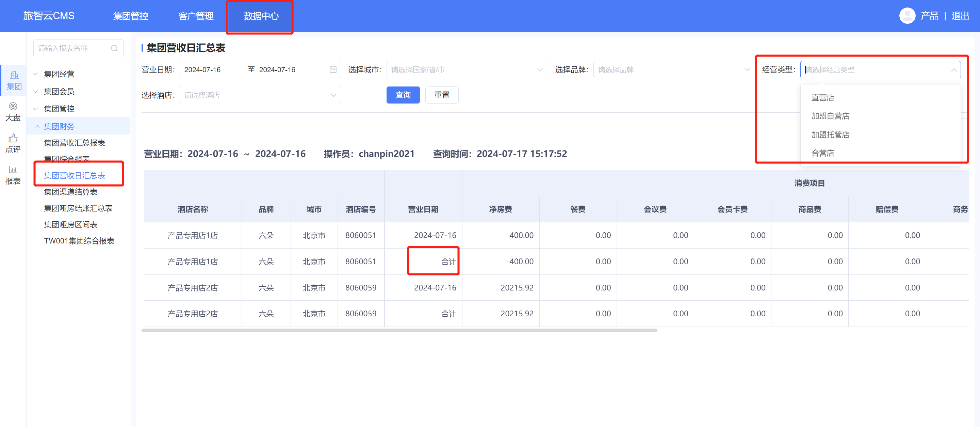Click the 产品 user name link
This screenshot has width=980, height=427.
[x=929, y=16]
